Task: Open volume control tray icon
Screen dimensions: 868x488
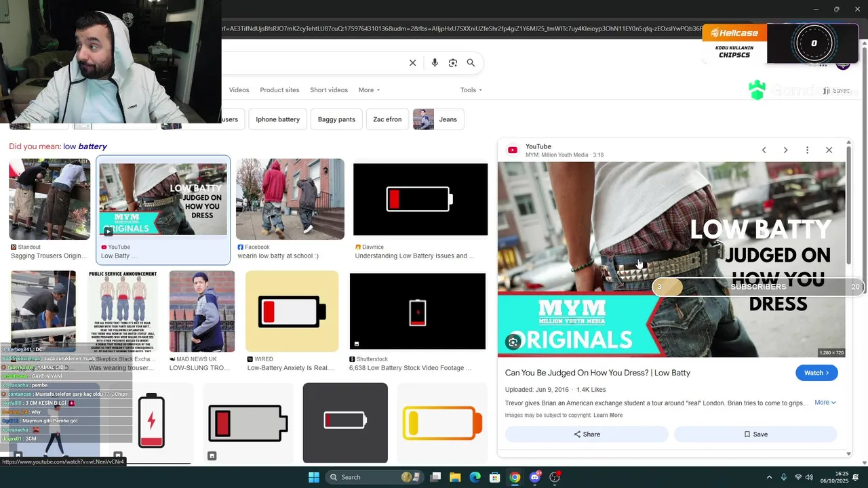Action: [809, 477]
